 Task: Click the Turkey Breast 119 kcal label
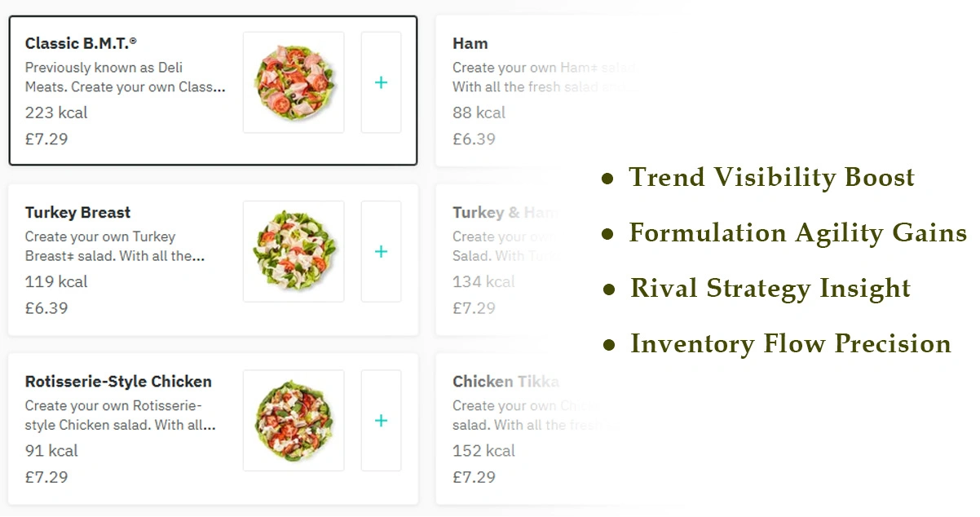pyautogui.click(x=56, y=282)
